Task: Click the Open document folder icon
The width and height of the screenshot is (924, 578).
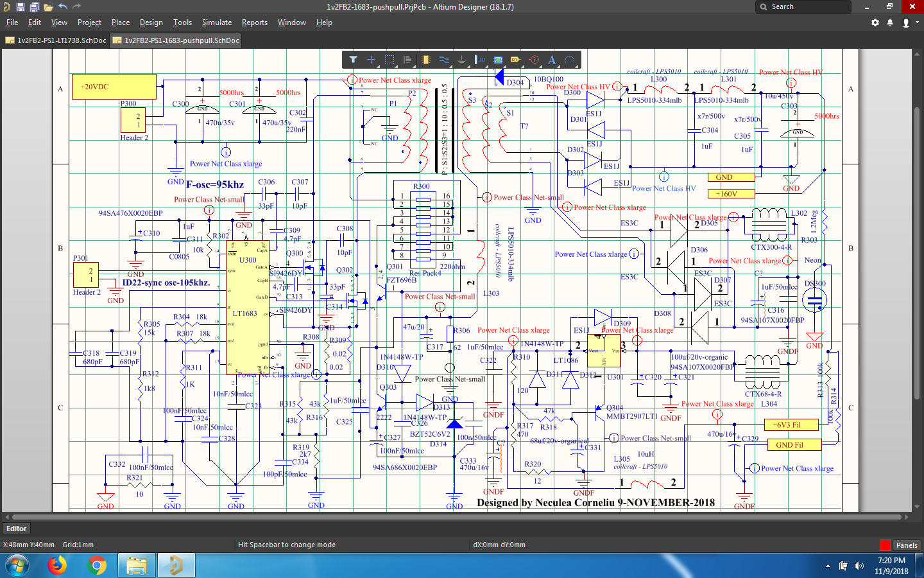Action: pos(48,7)
